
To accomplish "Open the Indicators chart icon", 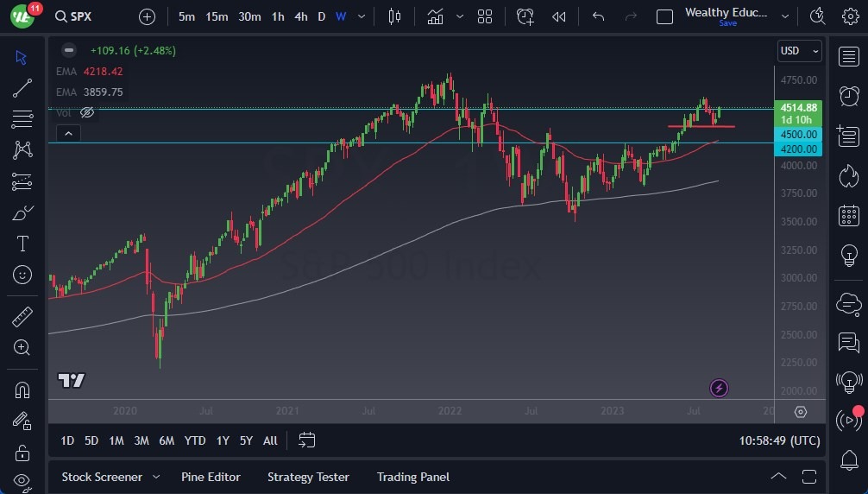I will click(x=435, y=16).
